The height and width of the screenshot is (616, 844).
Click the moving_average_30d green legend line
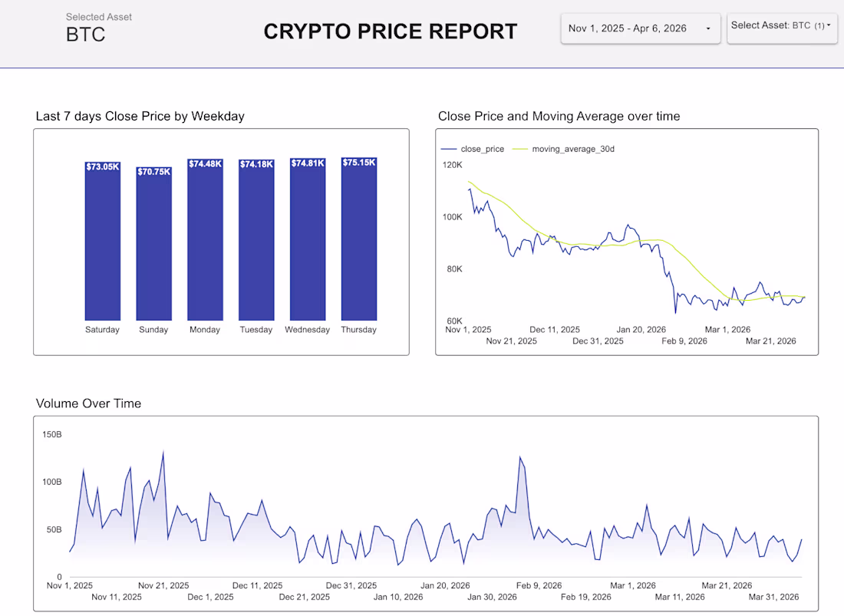[x=520, y=149]
